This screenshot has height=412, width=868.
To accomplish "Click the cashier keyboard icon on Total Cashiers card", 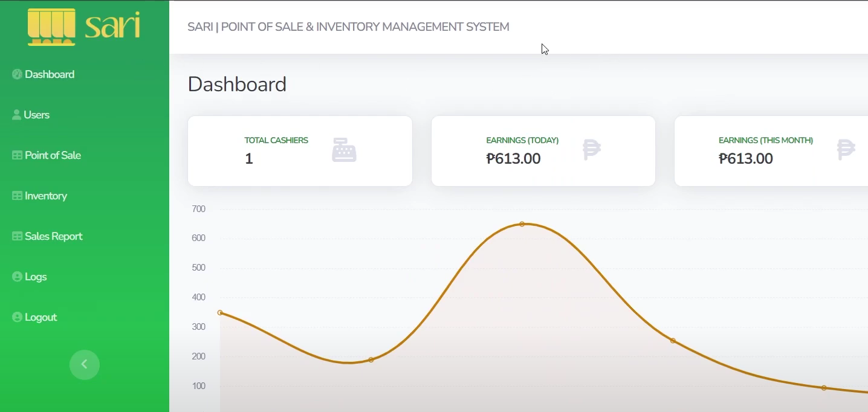I will coord(343,151).
